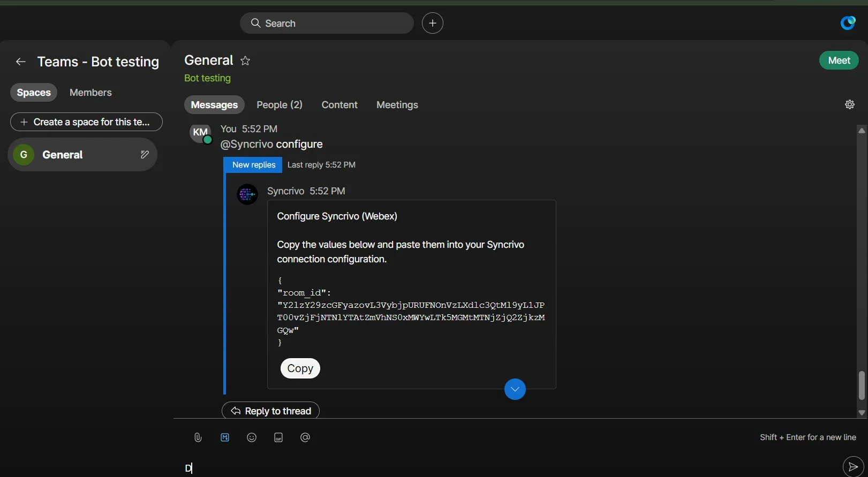This screenshot has width=868, height=477.
Task: Click the G avatar of the General space
Action: 24,155
